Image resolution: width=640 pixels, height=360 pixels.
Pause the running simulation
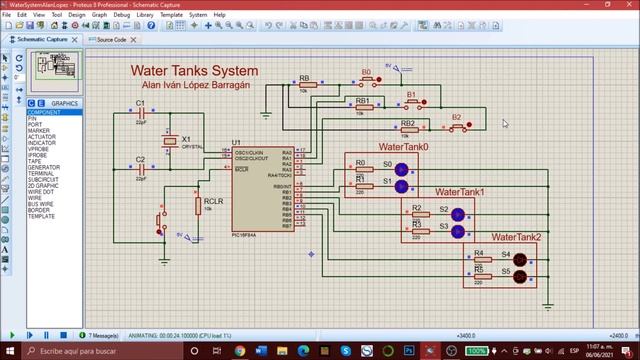pyautogui.click(x=46, y=335)
